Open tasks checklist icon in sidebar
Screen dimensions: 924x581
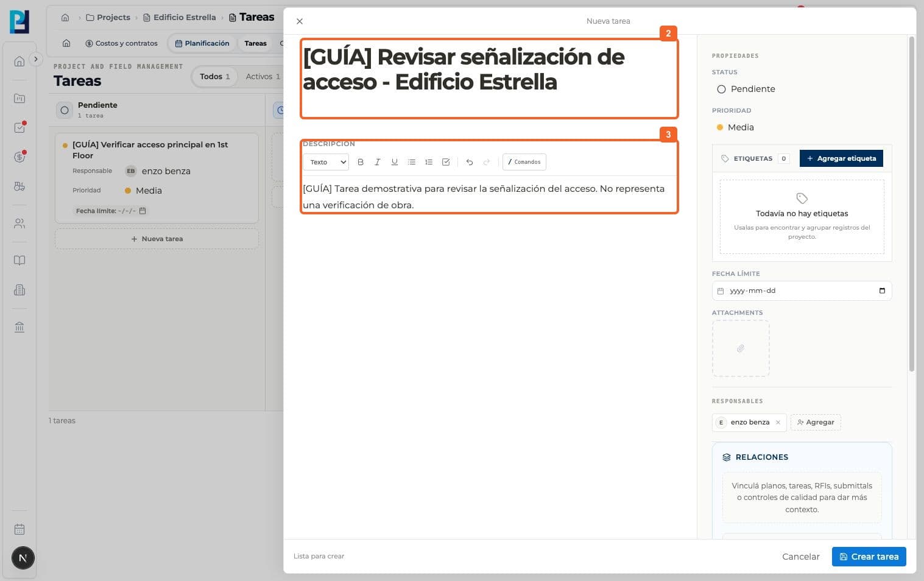(x=19, y=128)
